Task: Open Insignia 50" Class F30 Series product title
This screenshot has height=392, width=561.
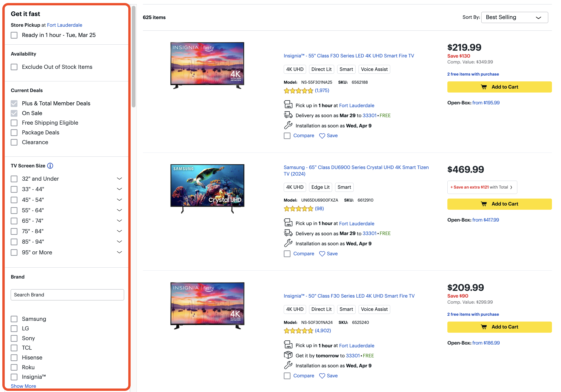Action: click(349, 296)
